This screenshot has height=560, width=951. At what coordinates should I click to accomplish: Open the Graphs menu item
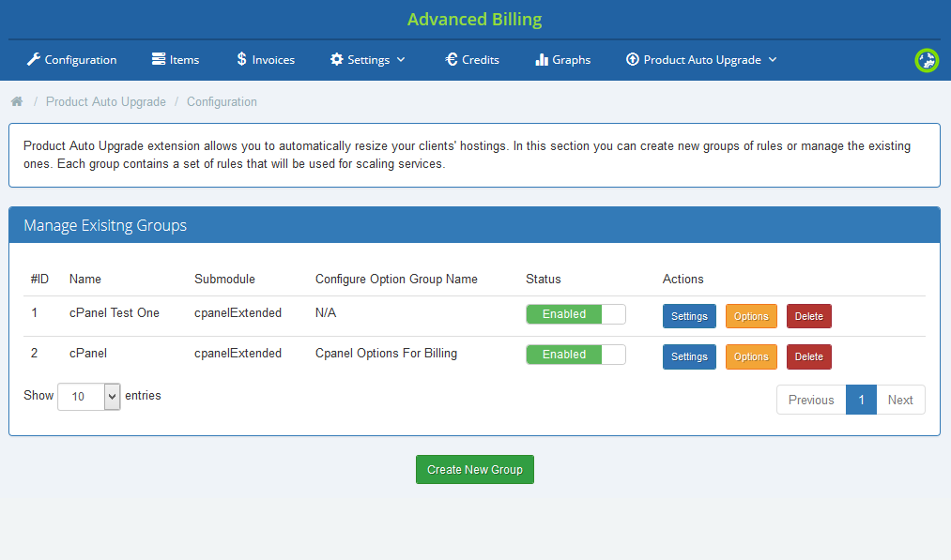[563, 59]
